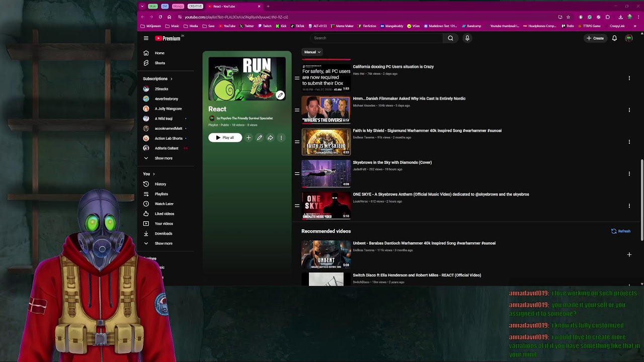Switch to the Manga tab group
This screenshot has width=644, height=362.
coord(178,7)
